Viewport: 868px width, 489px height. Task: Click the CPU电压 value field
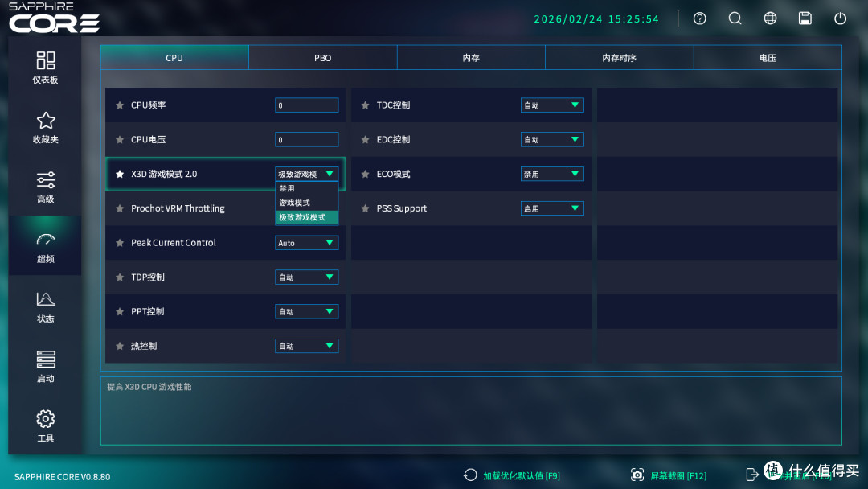coord(307,140)
